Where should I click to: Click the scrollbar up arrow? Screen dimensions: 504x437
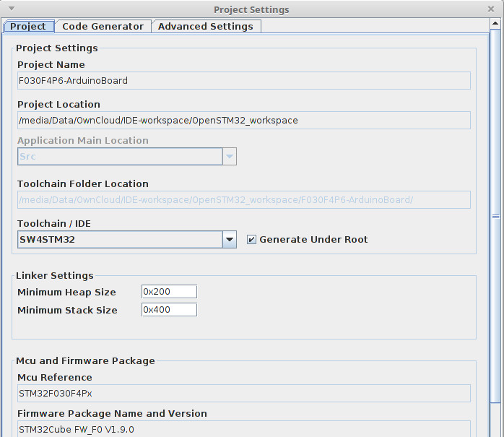pyautogui.click(x=495, y=23)
